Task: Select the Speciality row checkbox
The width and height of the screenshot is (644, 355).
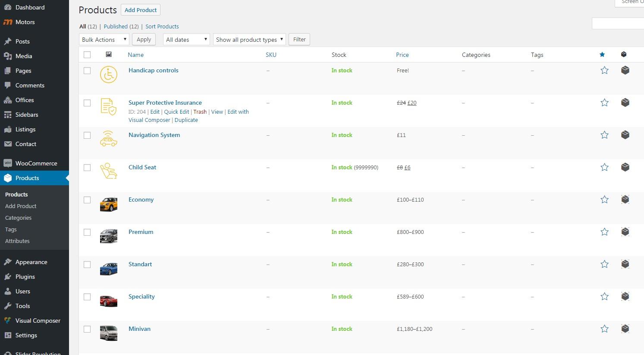Action: (87, 297)
